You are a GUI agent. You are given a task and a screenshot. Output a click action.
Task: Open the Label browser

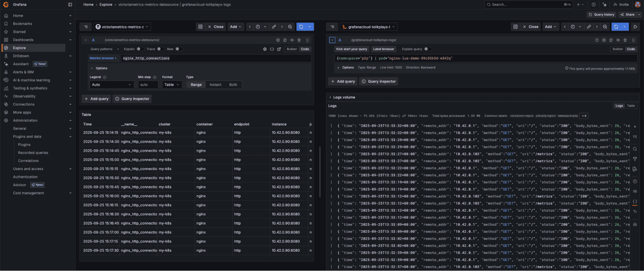(383, 49)
